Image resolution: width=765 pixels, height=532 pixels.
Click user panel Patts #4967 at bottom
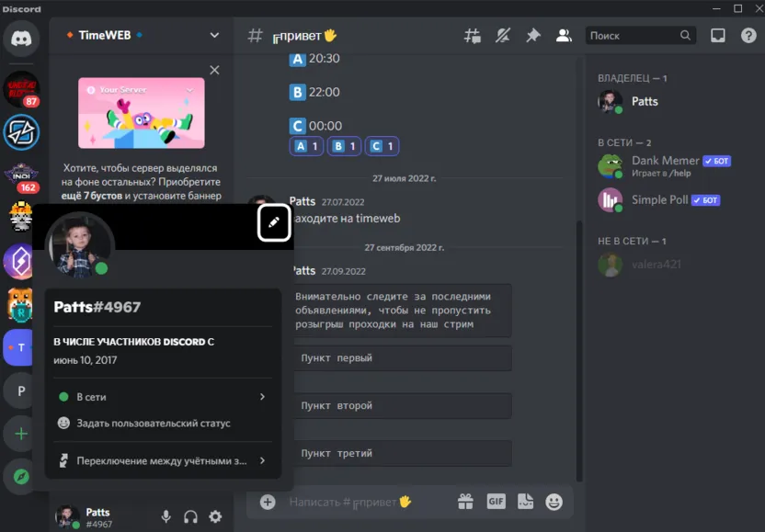[x=83, y=517]
